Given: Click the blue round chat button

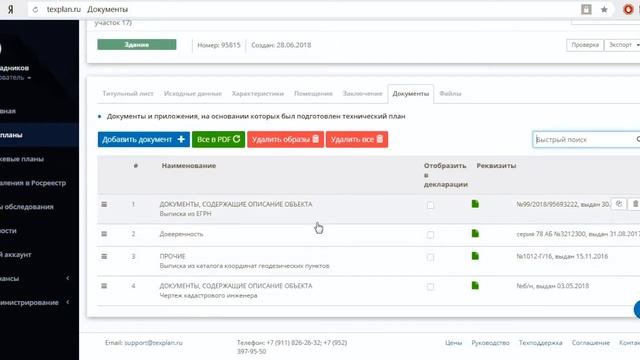Looking at the screenshot, I should 637,309.
